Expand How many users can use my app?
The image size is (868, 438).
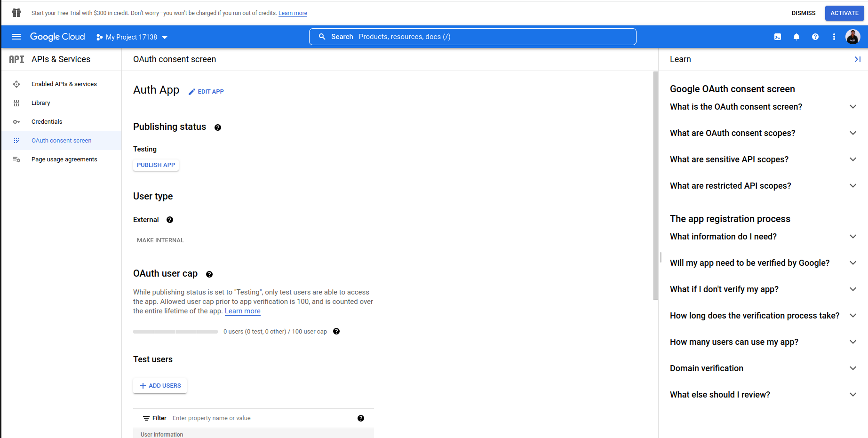tap(763, 342)
